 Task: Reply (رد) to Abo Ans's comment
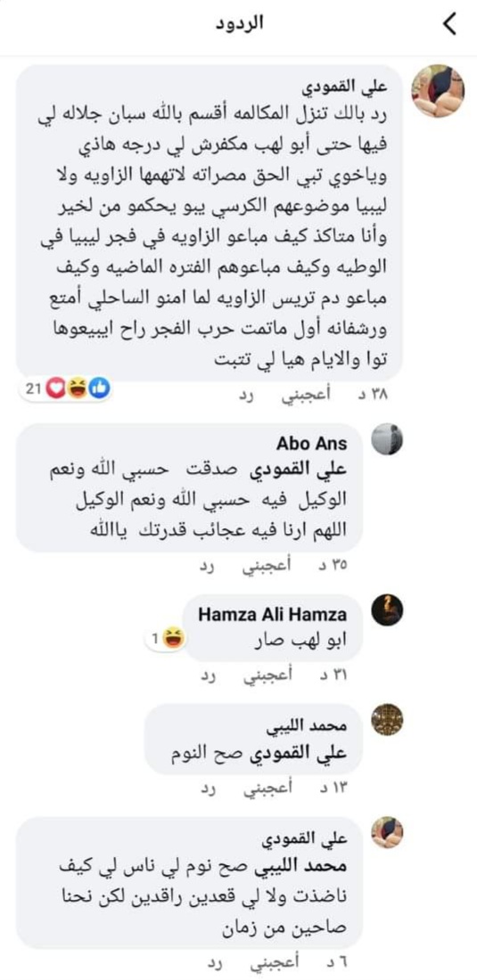pos(207,567)
